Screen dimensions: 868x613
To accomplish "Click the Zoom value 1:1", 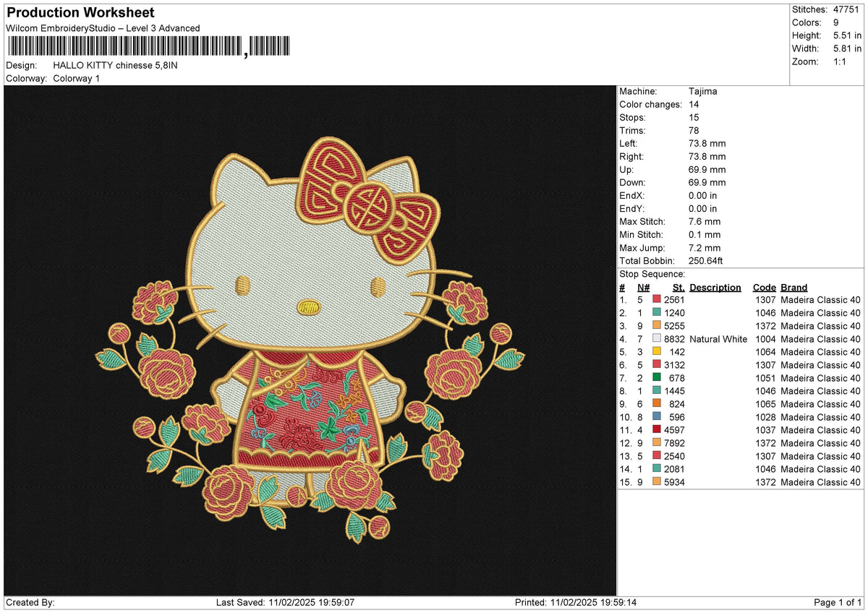I will point(841,61).
